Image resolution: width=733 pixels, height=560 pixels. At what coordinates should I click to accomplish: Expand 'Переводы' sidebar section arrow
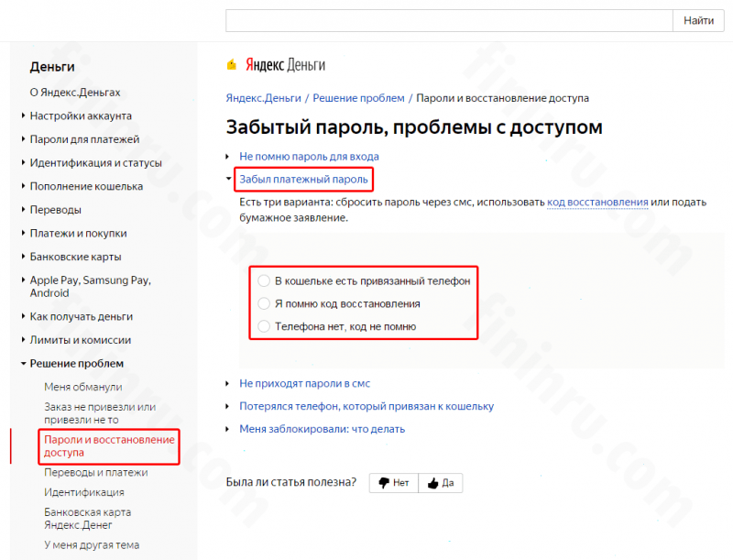coord(23,209)
